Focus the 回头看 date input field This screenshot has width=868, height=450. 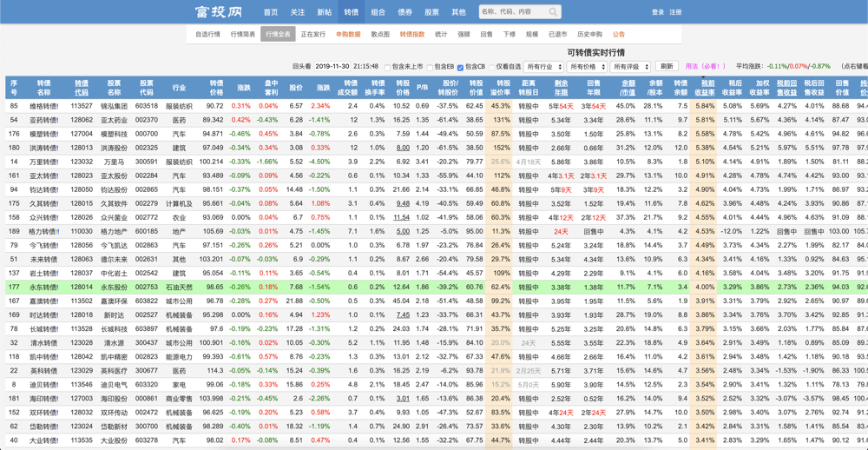[332, 66]
